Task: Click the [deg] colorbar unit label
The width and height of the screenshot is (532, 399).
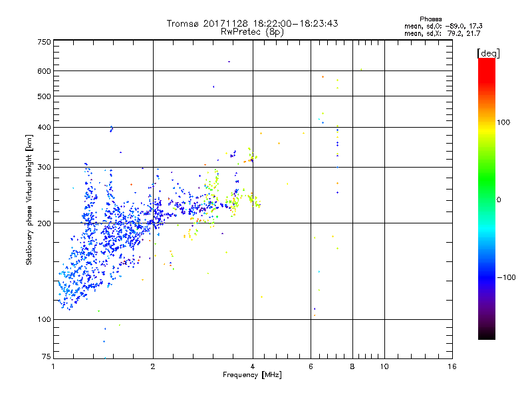Action: tap(489, 53)
